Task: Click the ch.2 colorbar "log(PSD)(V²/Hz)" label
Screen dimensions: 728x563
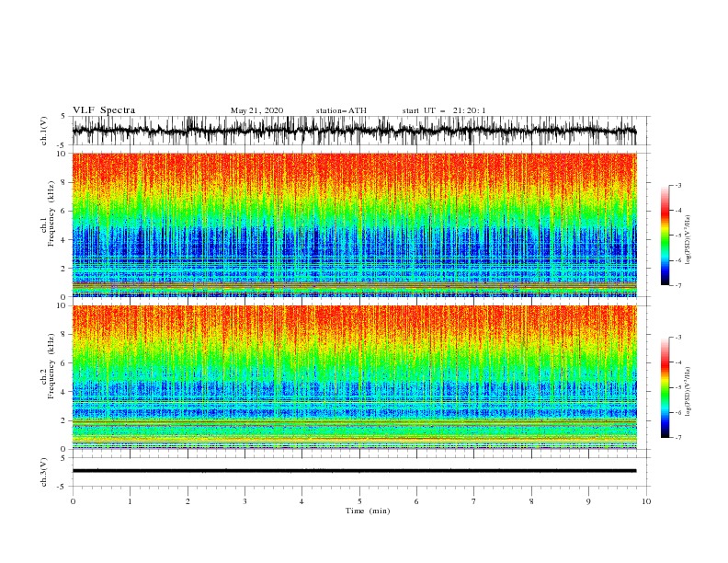Action: coord(688,392)
